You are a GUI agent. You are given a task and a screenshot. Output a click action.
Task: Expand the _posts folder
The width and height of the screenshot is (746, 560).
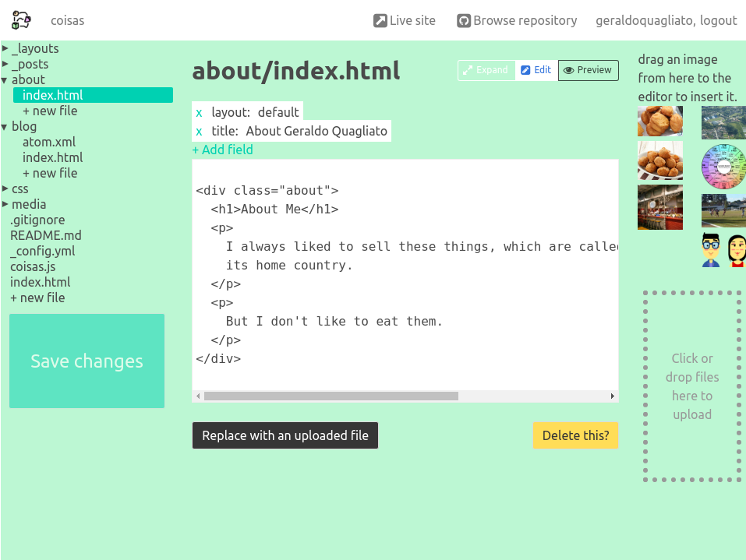tap(5, 64)
